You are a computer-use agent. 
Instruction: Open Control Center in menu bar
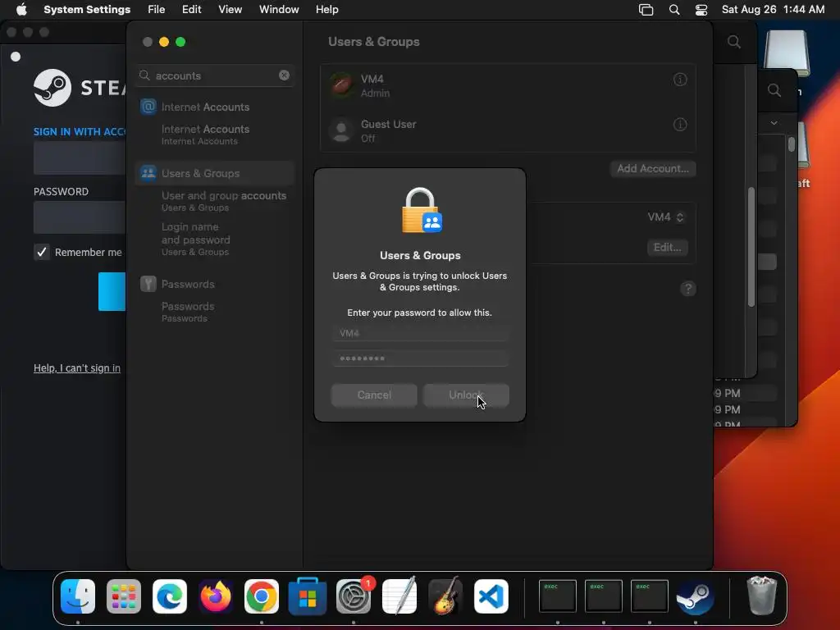(x=701, y=10)
